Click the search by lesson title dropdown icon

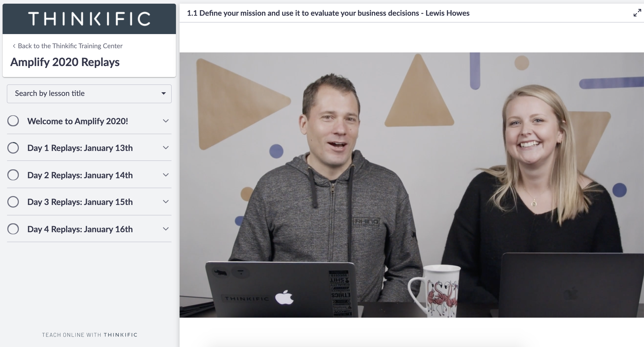[164, 93]
